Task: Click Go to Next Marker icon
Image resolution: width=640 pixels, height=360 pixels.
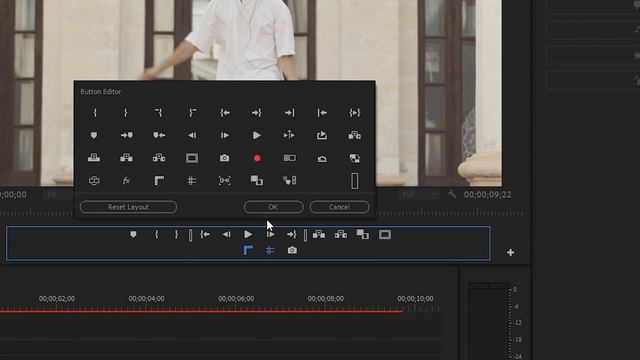Action: pos(127,135)
